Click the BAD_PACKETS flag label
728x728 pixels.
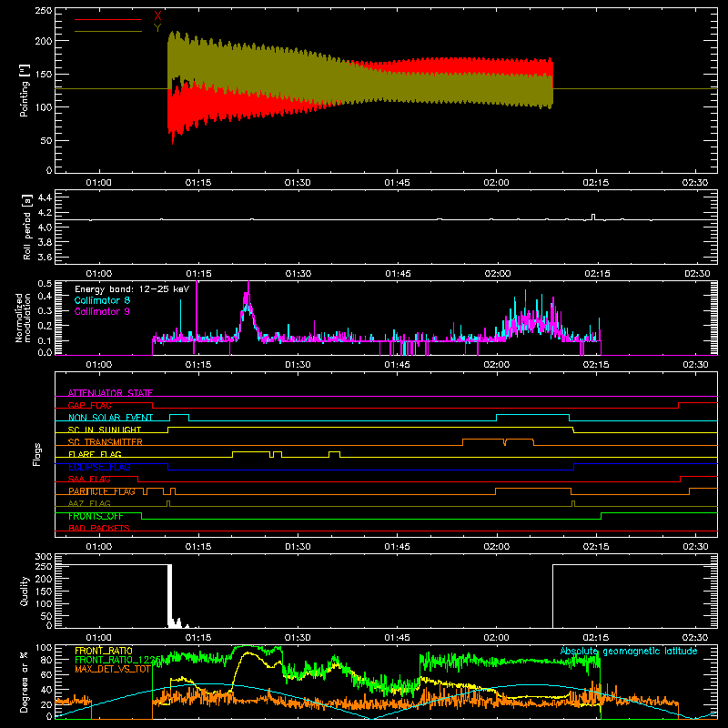[99, 528]
